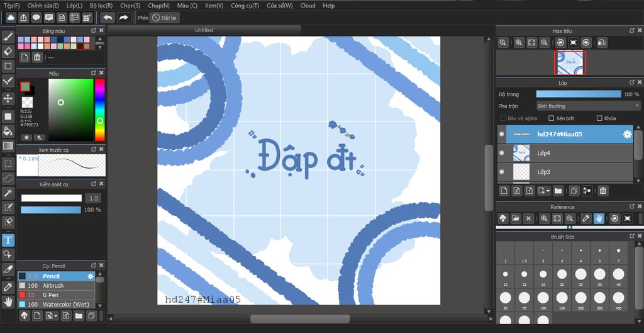
Task: Flip canvas horizontally in Navigator
Action: pos(602,42)
